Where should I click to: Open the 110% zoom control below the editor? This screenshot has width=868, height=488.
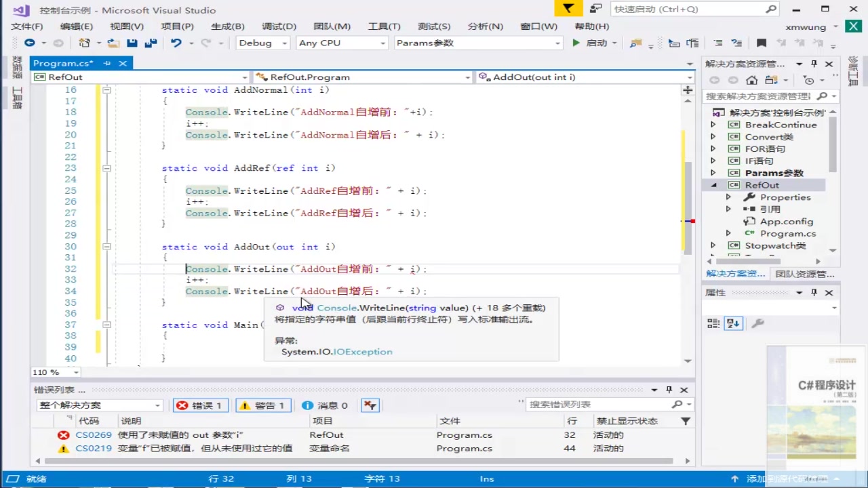coord(53,371)
